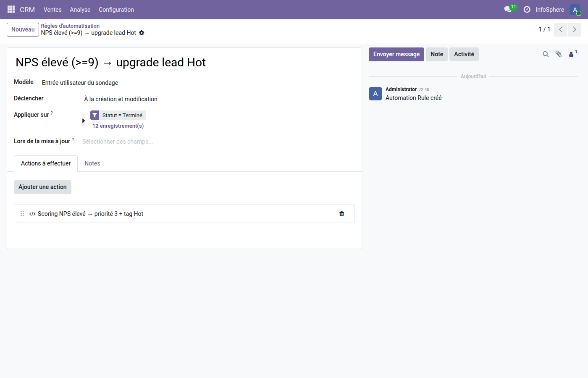The height and width of the screenshot is (378, 588).
Task: Switch to the Notes tab
Action: (x=92, y=163)
